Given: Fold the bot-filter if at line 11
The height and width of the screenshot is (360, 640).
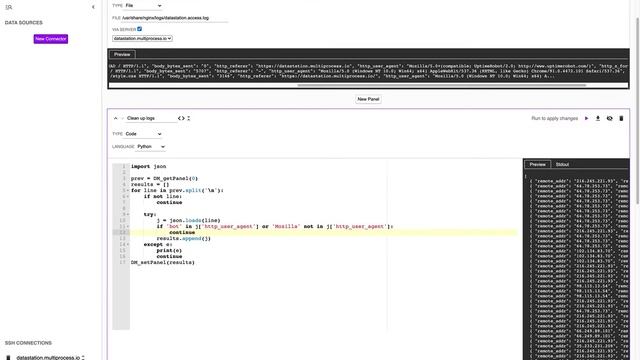Looking at the screenshot, I should (x=128, y=227).
